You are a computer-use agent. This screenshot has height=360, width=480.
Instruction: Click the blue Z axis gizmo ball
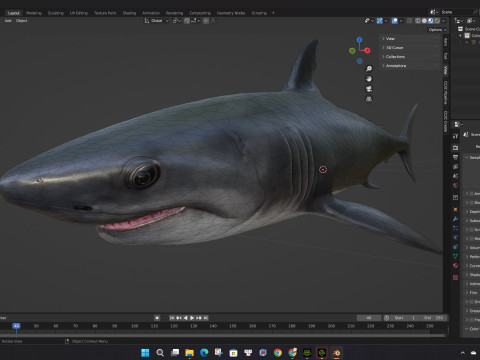coord(359,40)
